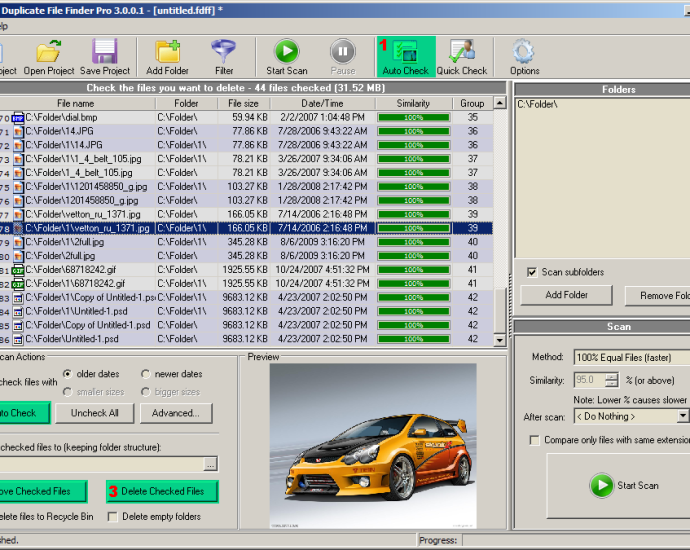Click similarity bar of vetton_ru_1371.jpg selected row
This screenshot has height=550, width=690.
[414, 228]
